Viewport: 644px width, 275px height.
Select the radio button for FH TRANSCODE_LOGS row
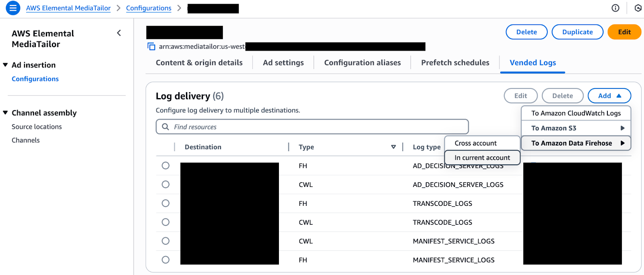[x=165, y=203]
